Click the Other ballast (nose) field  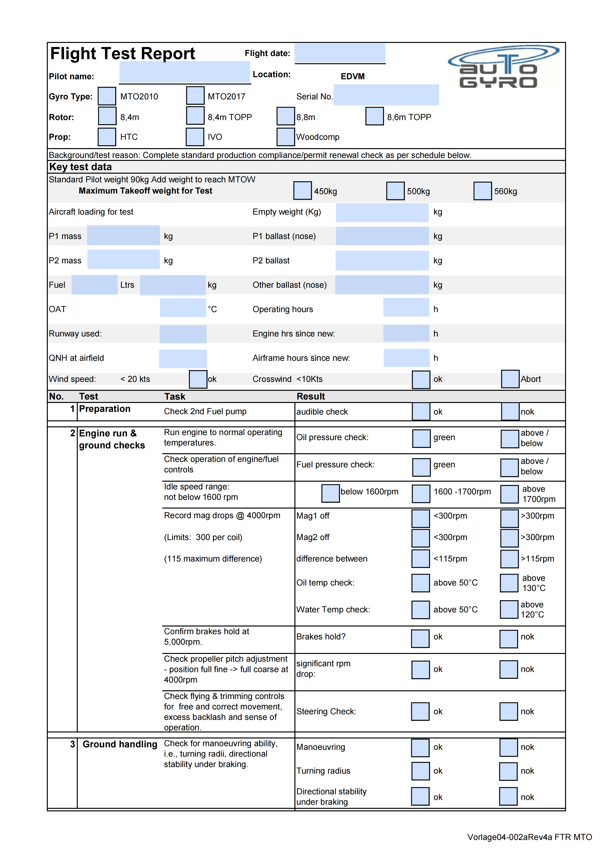pyautogui.click(x=382, y=285)
